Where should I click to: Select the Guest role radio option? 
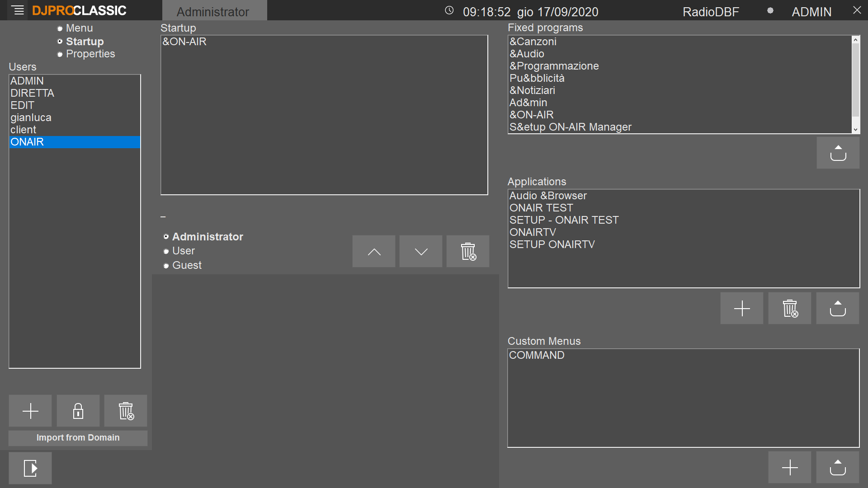pyautogui.click(x=166, y=266)
